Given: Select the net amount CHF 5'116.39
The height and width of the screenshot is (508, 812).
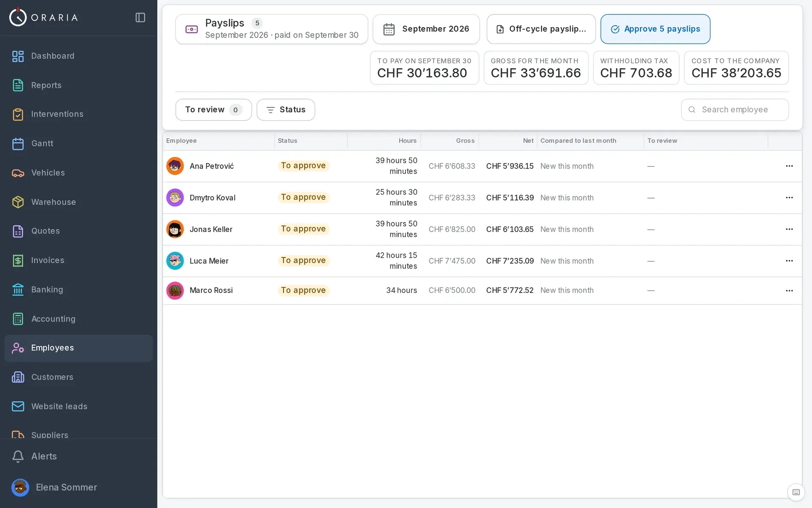Looking at the screenshot, I should 510,198.
